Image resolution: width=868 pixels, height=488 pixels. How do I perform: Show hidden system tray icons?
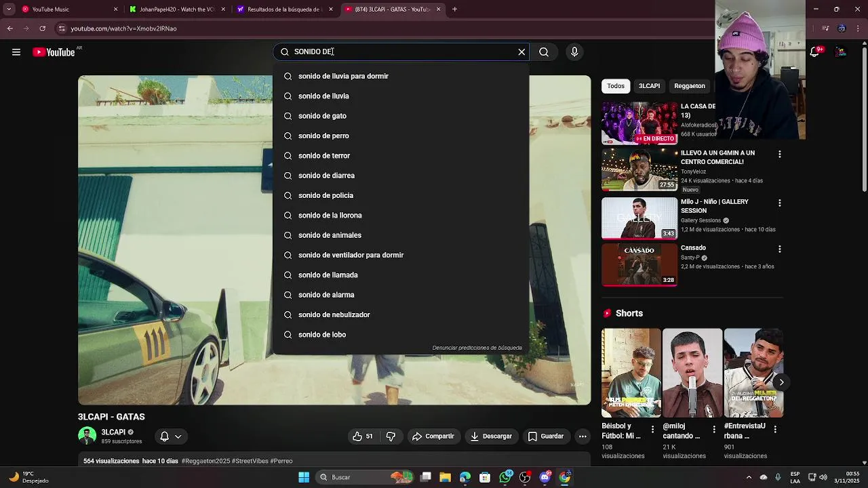pos(749,477)
